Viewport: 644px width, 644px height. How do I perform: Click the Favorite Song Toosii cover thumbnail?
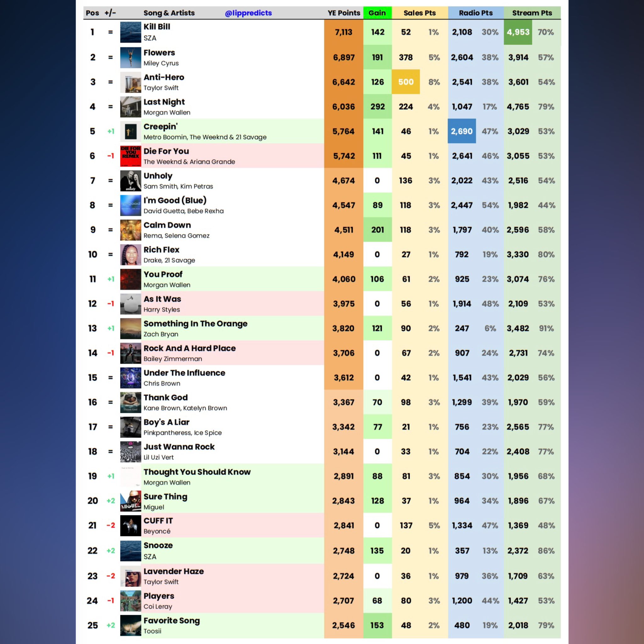(x=130, y=625)
